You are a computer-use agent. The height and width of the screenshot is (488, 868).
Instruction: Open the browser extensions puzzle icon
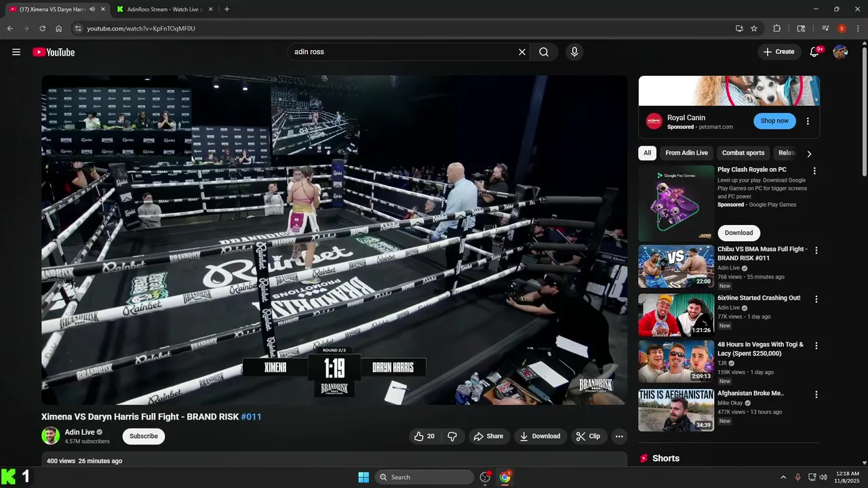[x=777, y=28]
